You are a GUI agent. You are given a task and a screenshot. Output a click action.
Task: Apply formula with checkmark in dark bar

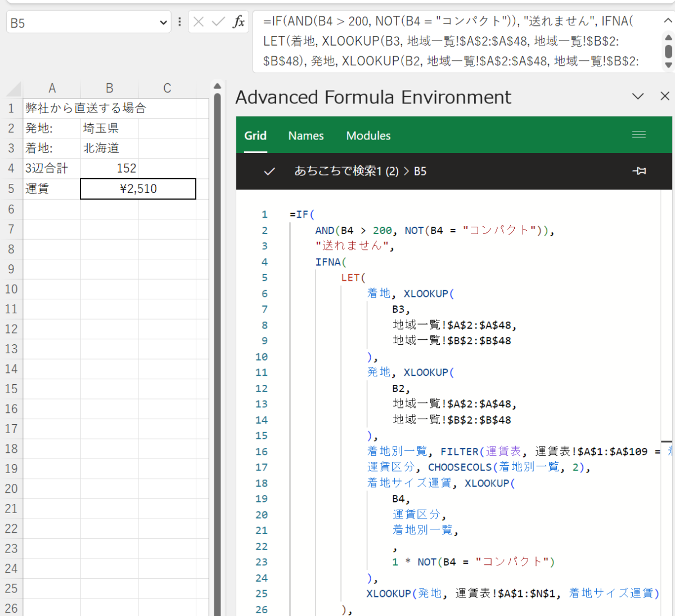pos(269,171)
